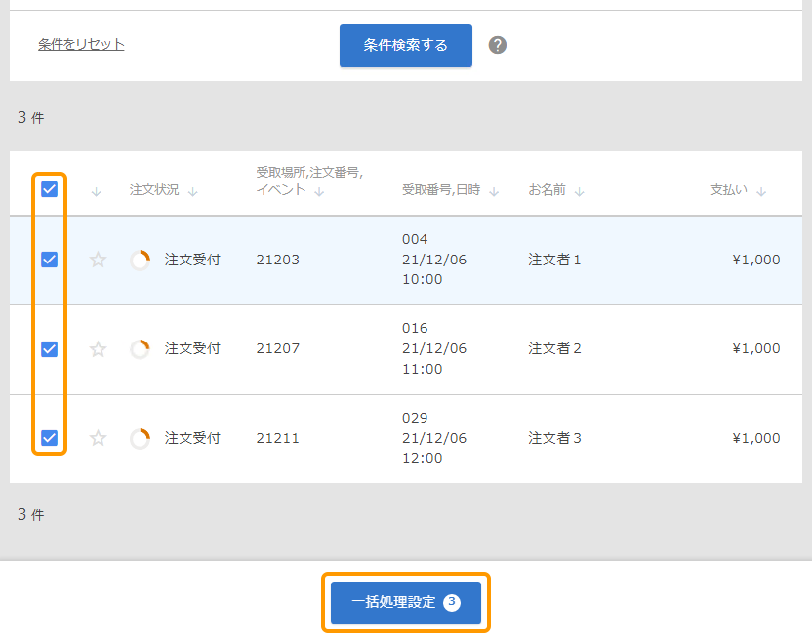Uncheck the checkbox for order 21207
Image resolution: width=812 pixels, height=644 pixels.
tap(49, 349)
